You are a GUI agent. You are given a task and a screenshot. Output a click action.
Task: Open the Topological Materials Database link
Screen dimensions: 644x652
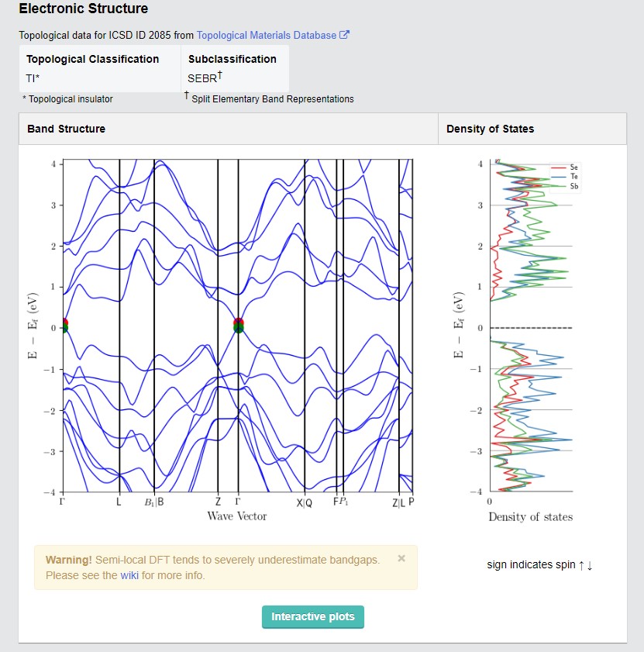coord(267,36)
